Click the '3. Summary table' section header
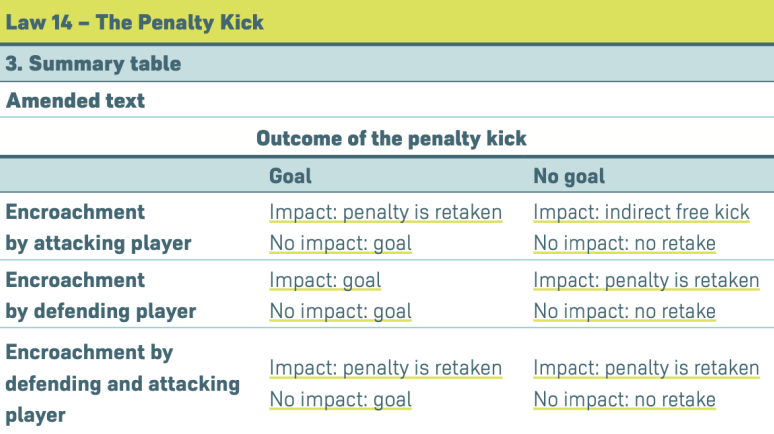 [x=94, y=64]
